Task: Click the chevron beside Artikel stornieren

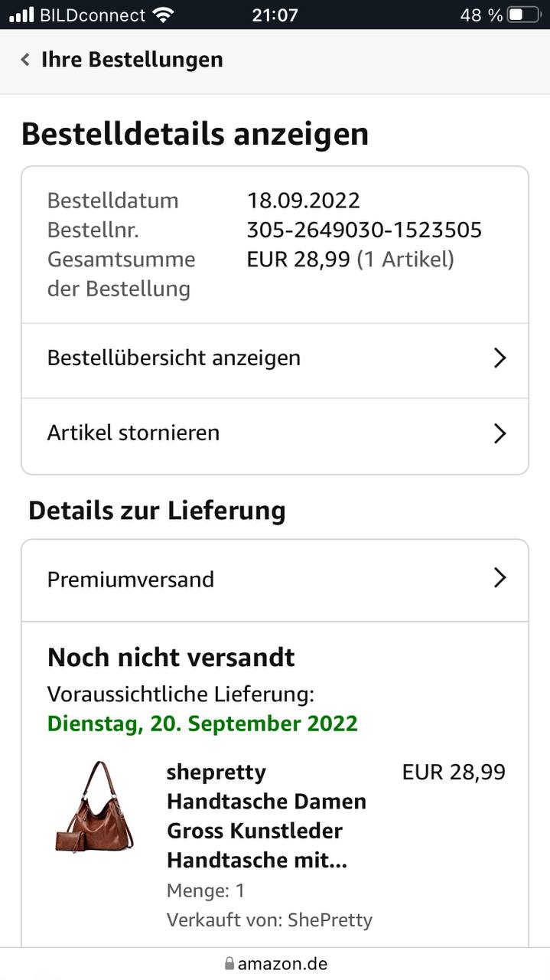Action: click(500, 433)
